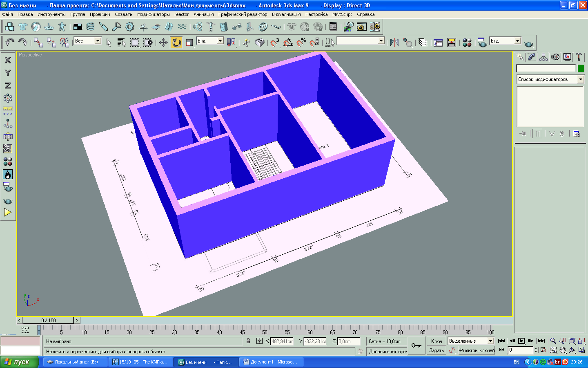This screenshot has height=368, width=588.
Task: Toggle Auto Key 'Ключ' button
Action: (x=437, y=341)
